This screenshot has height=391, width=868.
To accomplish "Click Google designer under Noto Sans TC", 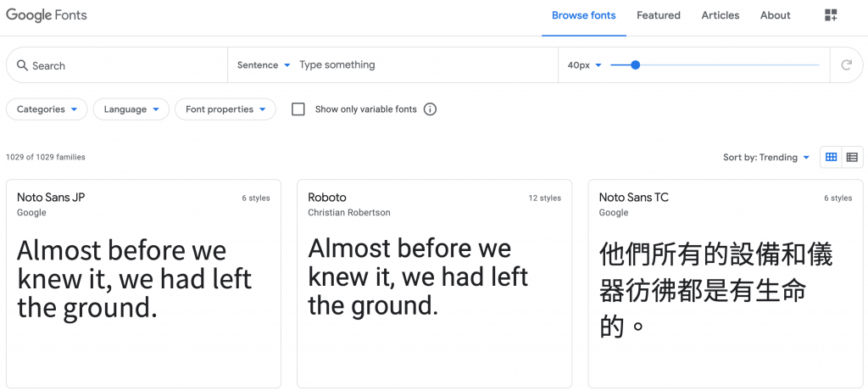I will (614, 213).
